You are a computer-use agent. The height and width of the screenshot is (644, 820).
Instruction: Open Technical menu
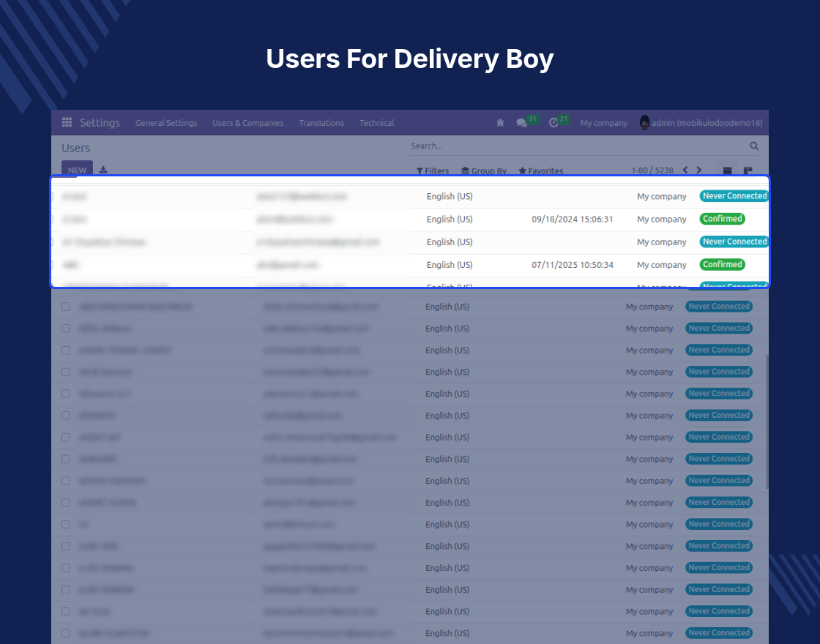click(x=376, y=123)
